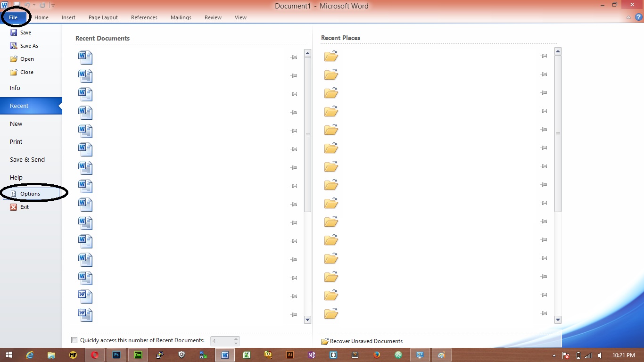Click the network signal tray icon
The height and width of the screenshot is (362, 644).
(589, 355)
